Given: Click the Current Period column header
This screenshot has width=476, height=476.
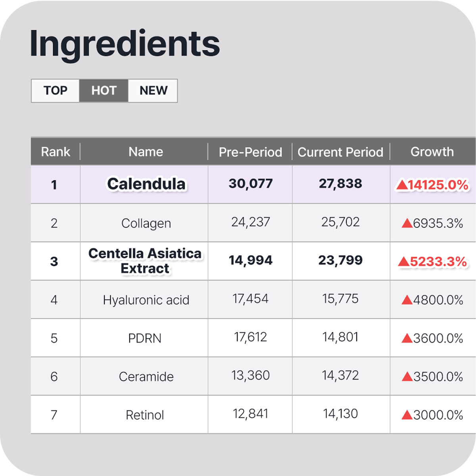Looking at the screenshot, I should point(340,152).
